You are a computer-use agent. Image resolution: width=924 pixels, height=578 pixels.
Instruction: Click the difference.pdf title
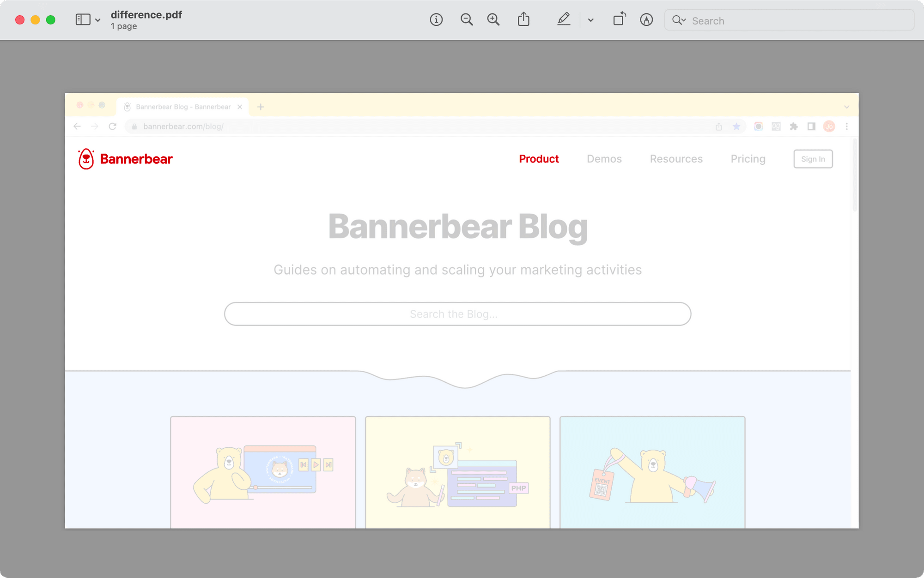[146, 15]
